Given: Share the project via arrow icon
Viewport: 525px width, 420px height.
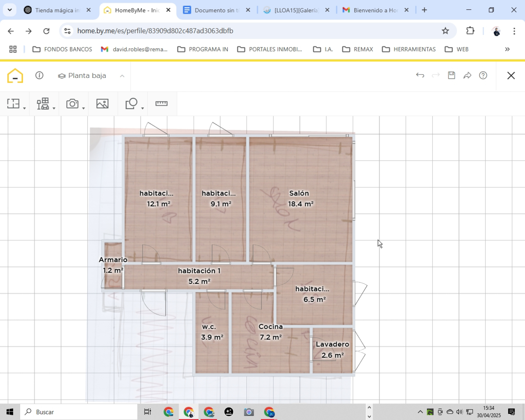Looking at the screenshot, I should click(x=467, y=75).
